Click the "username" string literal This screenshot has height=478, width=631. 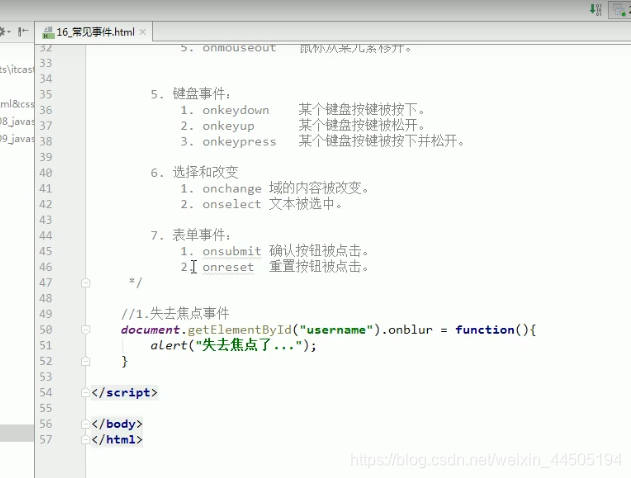coord(336,330)
